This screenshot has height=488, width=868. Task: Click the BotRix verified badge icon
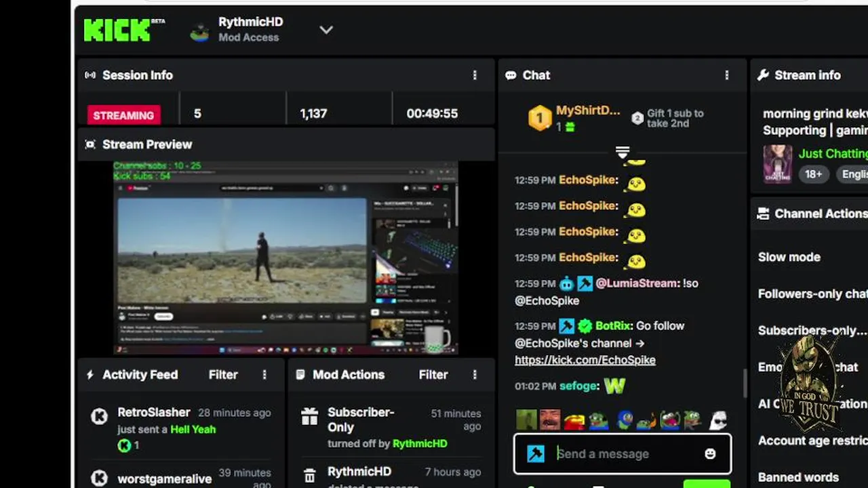[585, 326]
